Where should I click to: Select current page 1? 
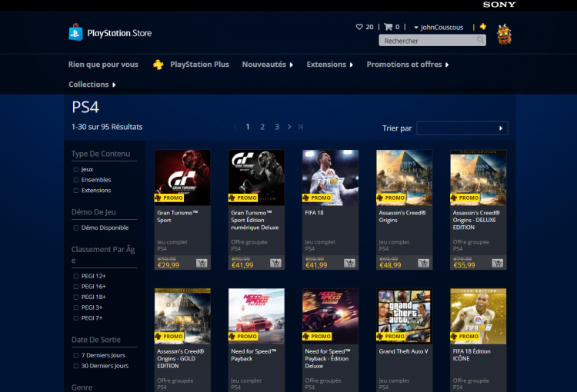pos(248,127)
